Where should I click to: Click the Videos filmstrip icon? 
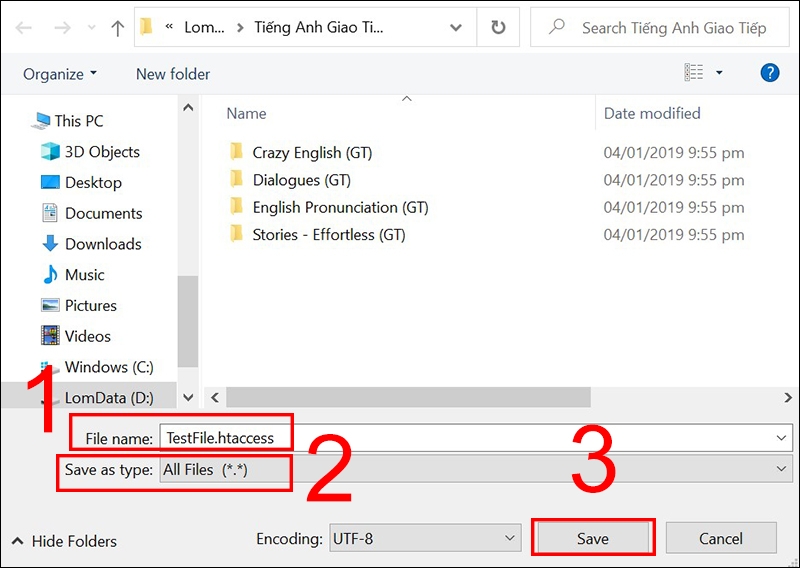(50, 335)
